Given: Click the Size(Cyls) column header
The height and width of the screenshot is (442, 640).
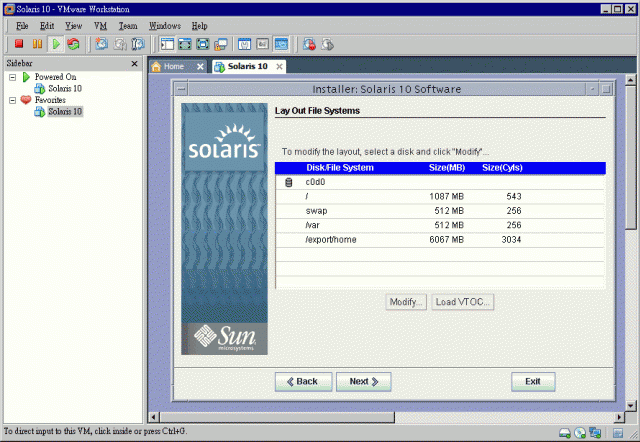Looking at the screenshot, I should pyautogui.click(x=502, y=168).
